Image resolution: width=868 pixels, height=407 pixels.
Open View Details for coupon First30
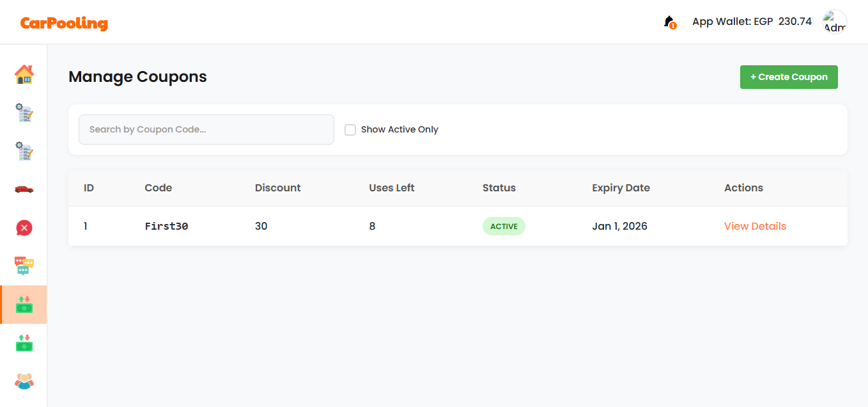coord(755,226)
